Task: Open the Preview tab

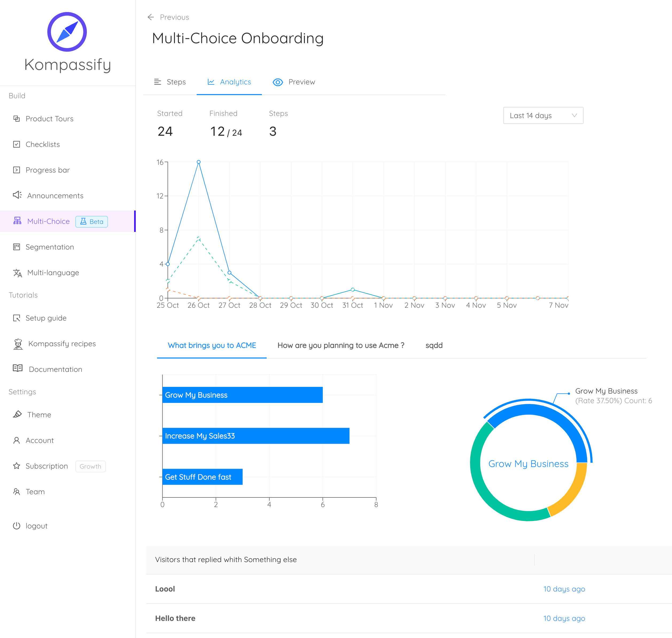Action: 294,82
